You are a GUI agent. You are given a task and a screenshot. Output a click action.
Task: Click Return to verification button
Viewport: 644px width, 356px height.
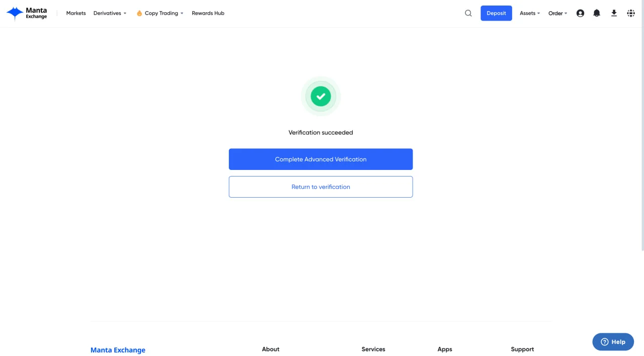[320, 187]
